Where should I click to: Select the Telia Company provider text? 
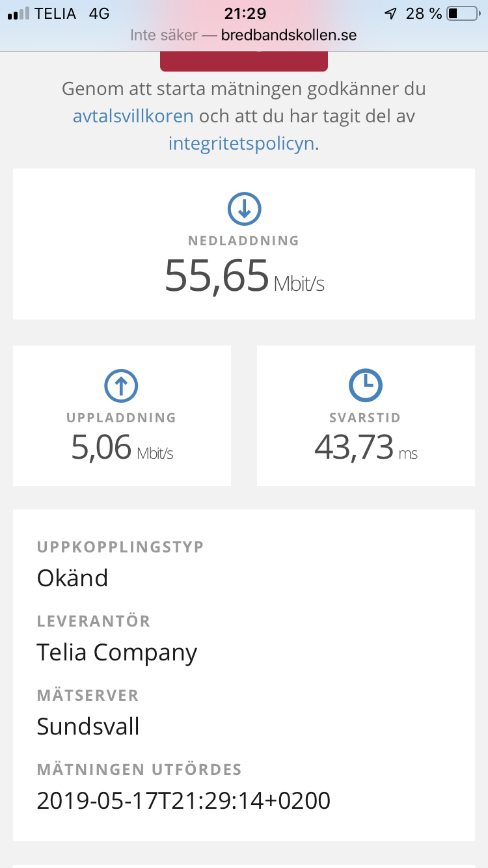(117, 653)
